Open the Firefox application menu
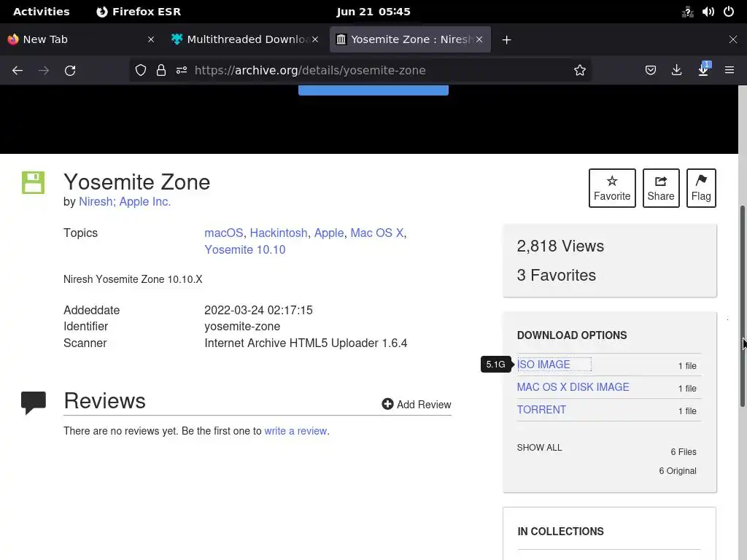747x560 pixels. [729, 70]
